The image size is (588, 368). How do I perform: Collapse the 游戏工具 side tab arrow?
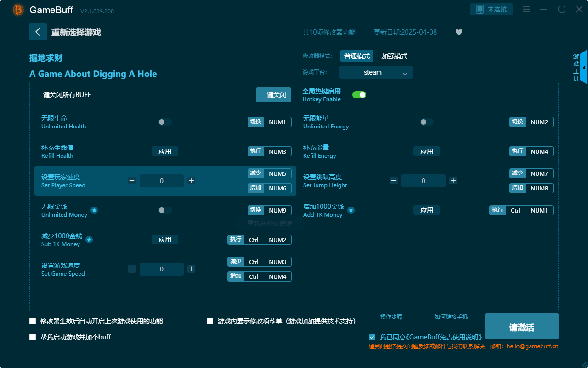click(x=584, y=68)
